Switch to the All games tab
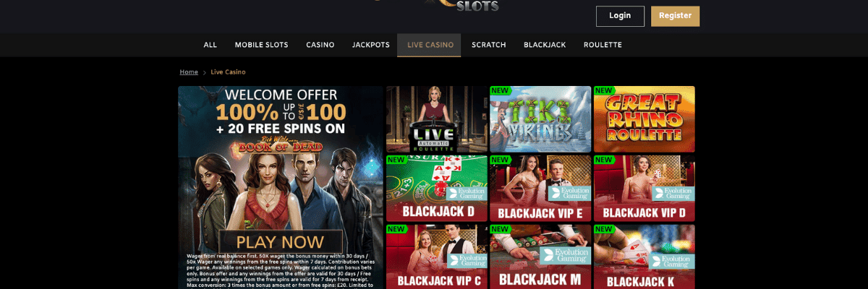 [x=210, y=45]
